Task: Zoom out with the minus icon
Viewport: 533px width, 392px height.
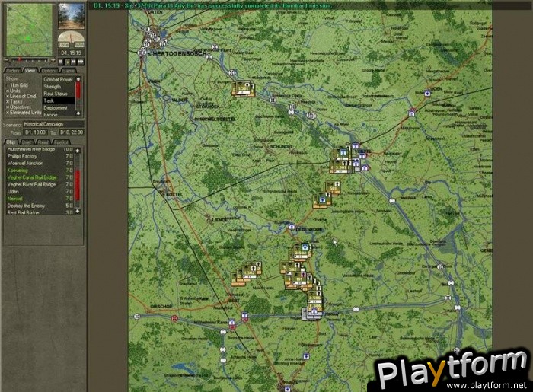Action: click(x=6, y=60)
